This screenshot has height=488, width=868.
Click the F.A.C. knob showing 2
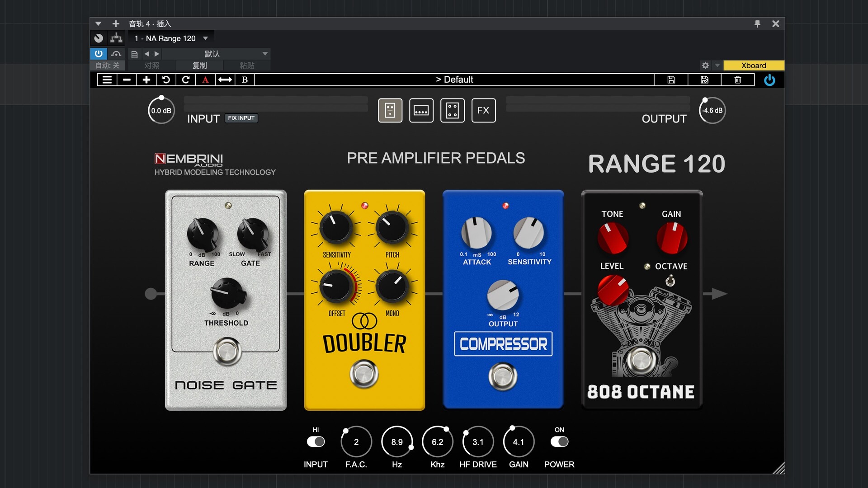(x=356, y=442)
